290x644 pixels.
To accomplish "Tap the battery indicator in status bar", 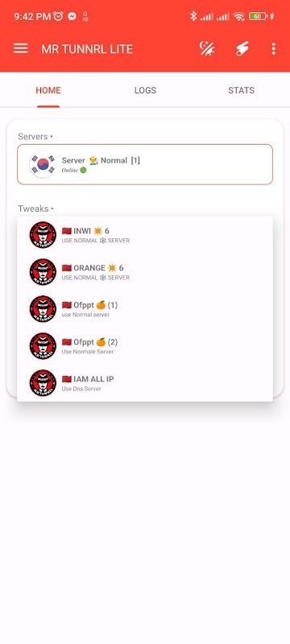I will click(x=259, y=16).
